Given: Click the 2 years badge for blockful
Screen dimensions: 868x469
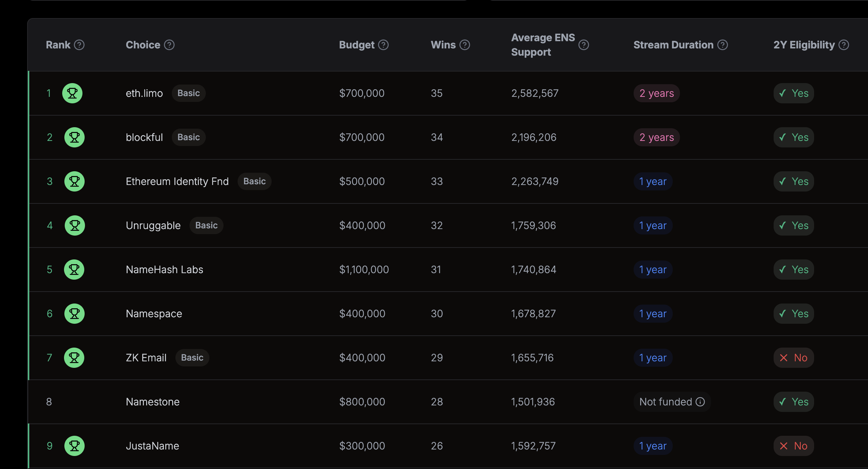Looking at the screenshot, I should 656,137.
